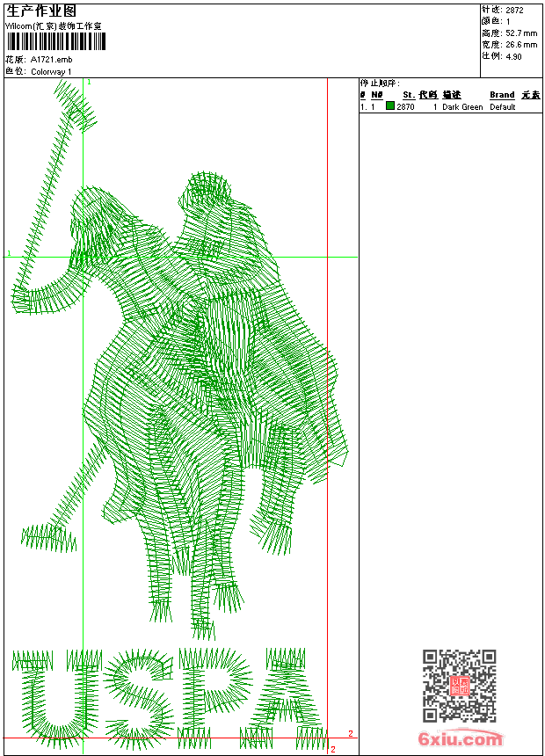Click the Dark Green color swatch

pos(390,106)
